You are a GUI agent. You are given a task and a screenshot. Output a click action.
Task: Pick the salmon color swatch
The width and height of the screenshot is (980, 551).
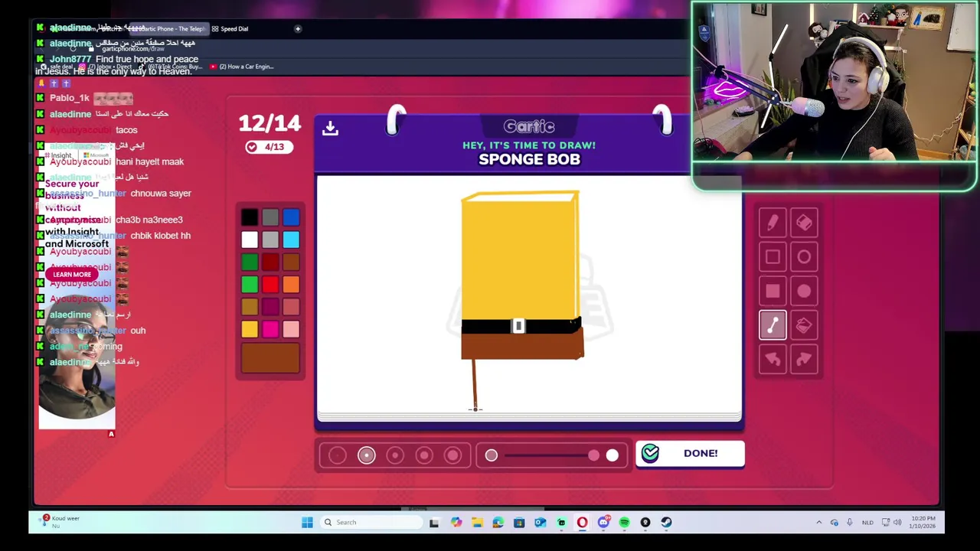coord(291,307)
